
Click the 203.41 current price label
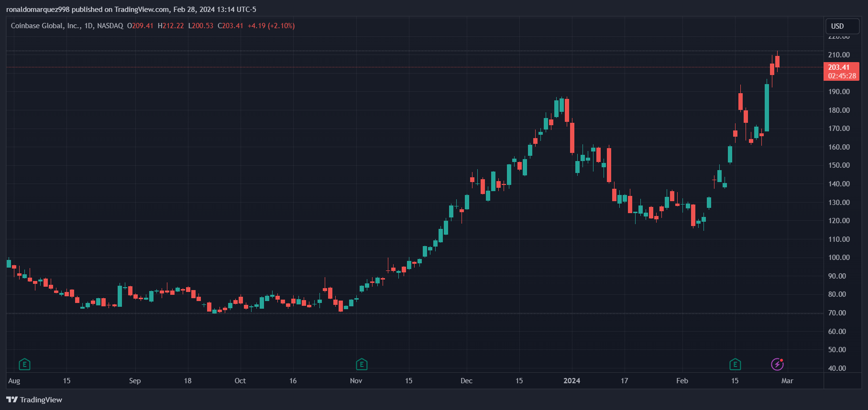841,72
